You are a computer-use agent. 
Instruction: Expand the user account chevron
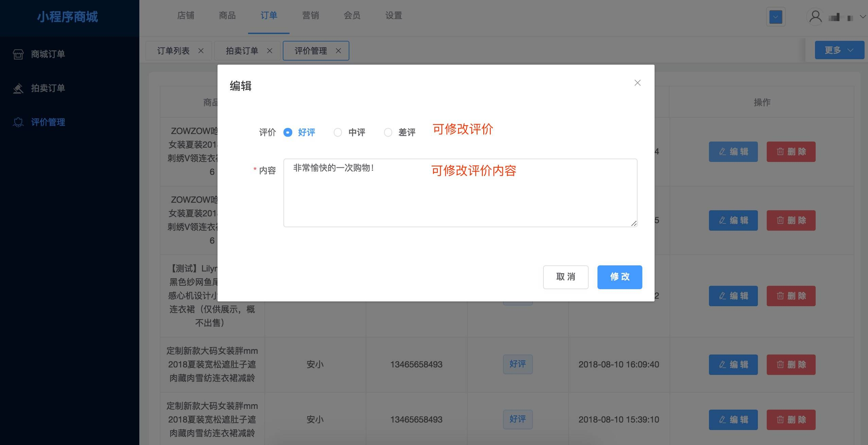pyautogui.click(x=863, y=17)
